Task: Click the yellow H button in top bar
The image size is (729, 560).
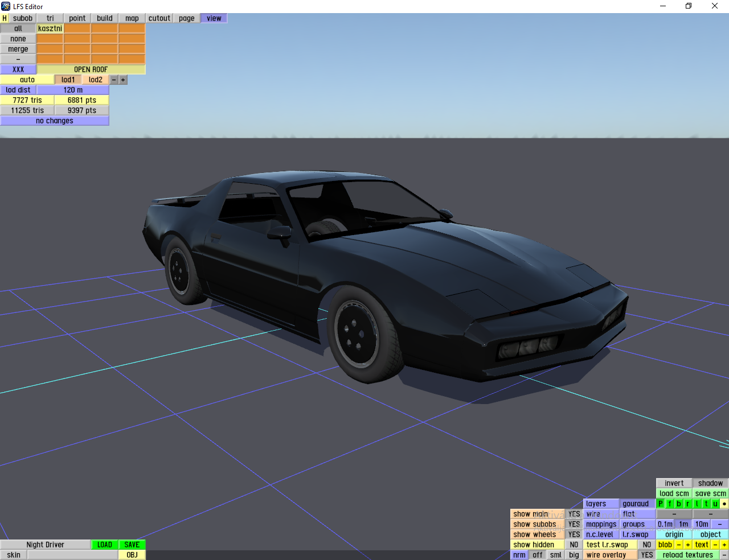Action: point(5,18)
